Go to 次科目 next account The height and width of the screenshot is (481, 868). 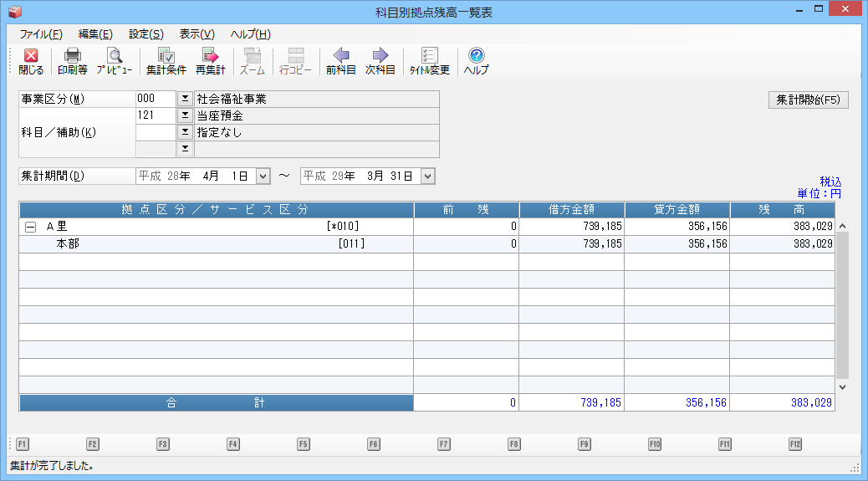point(380,62)
